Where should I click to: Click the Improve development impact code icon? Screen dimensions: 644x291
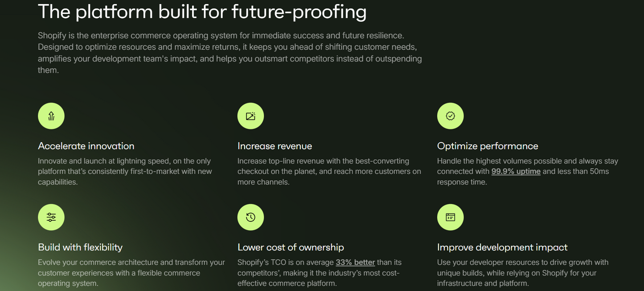pyautogui.click(x=450, y=217)
